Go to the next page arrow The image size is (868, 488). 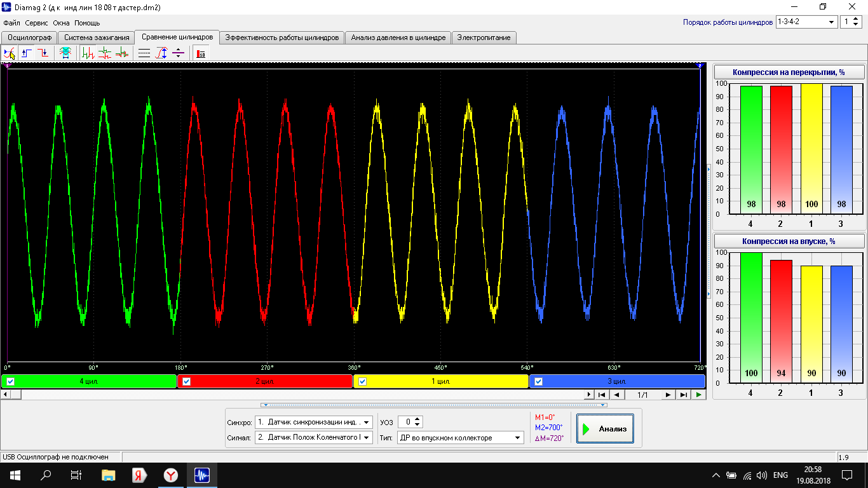pos(668,395)
